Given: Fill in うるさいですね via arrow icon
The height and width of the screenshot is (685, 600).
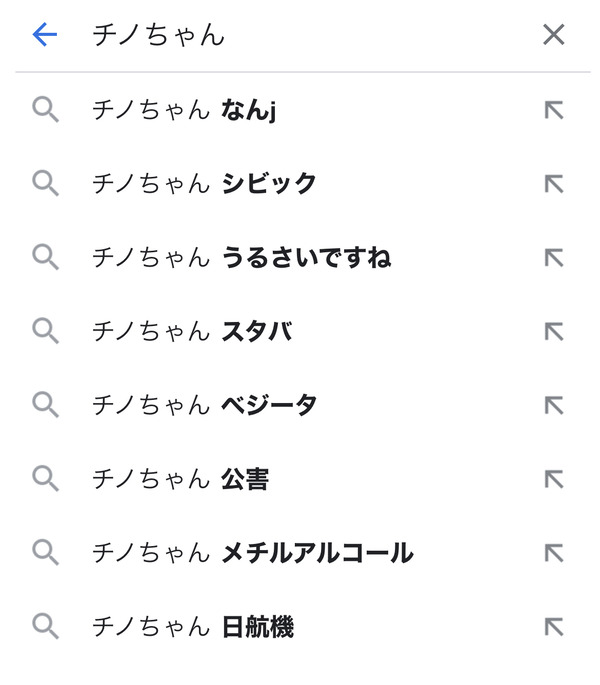Looking at the screenshot, I should (x=554, y=258).
